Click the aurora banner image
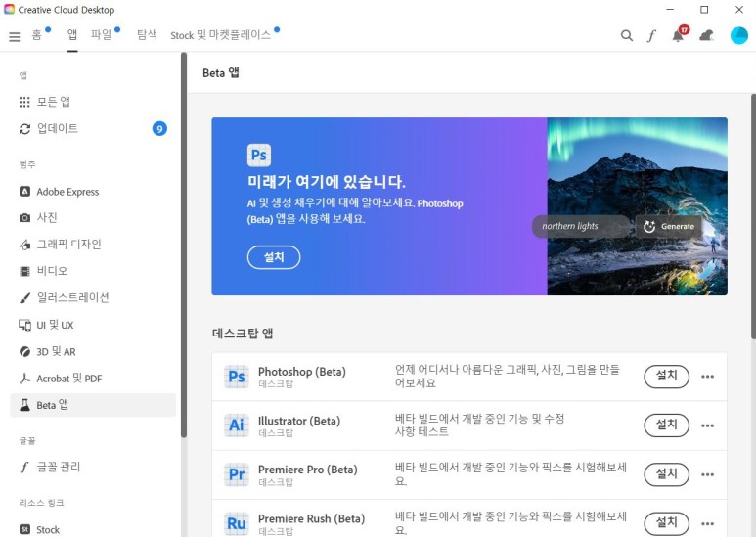This screenshot has width=756, height=537. point(637,206)
